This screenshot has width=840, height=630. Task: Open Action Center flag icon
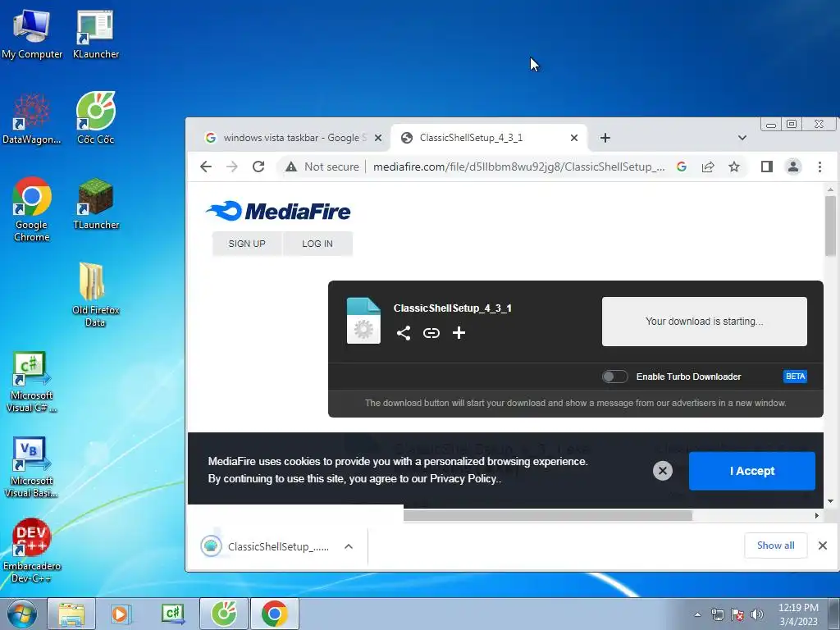coord(737,614)
